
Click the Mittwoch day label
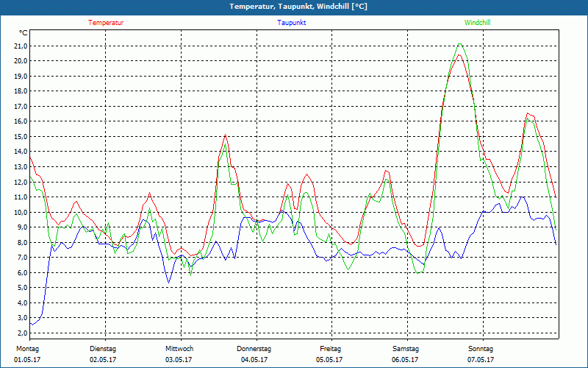(x=179, y=349)
